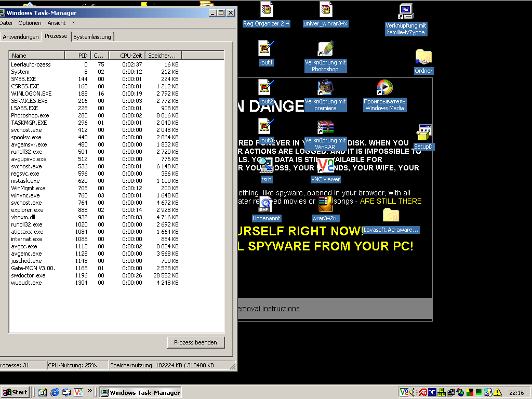Image resolution: width=532 pixels, height=399 pixels.
Task: Click the yellow warning triangle tray icon
Action: click(497, 392)
